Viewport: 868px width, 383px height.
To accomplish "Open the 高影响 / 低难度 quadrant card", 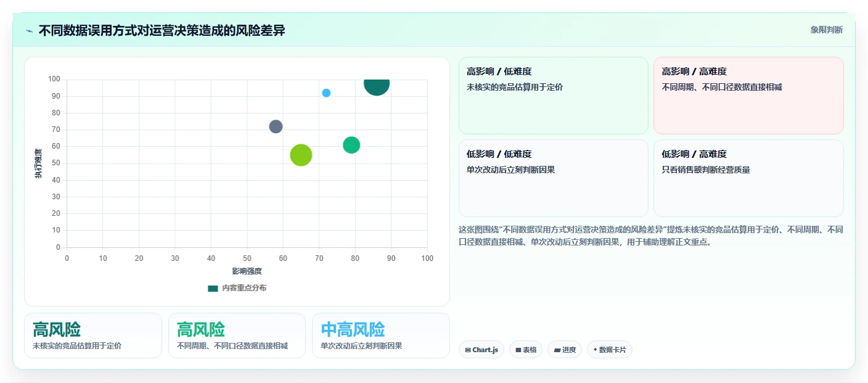I will click(553, 96).
